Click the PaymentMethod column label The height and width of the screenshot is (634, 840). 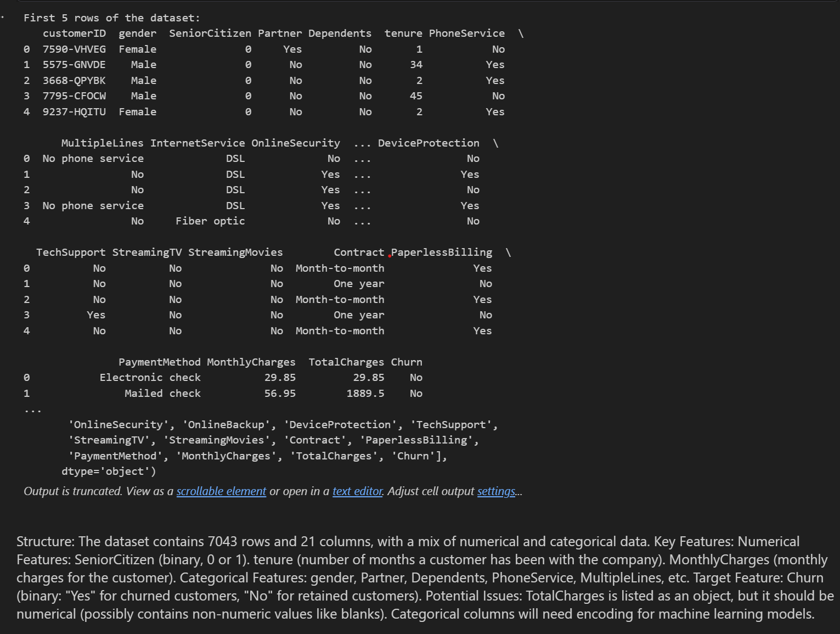(x=160, y=362)
